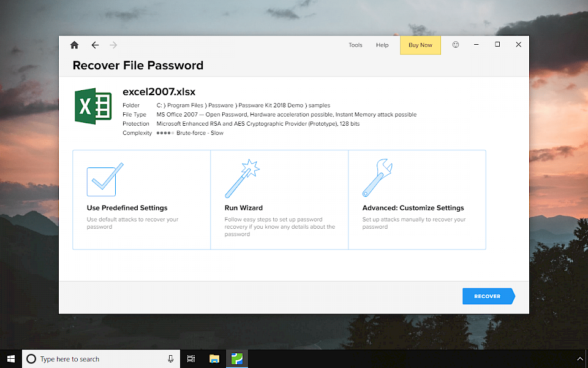Click the Type here to search box
The image size is (588, 368).
[101, 359]
